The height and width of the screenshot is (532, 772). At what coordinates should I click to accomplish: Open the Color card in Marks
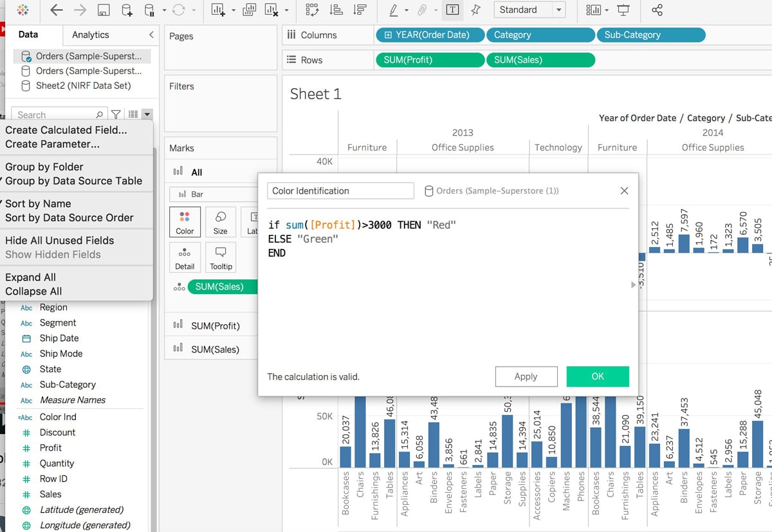(185, 222)
